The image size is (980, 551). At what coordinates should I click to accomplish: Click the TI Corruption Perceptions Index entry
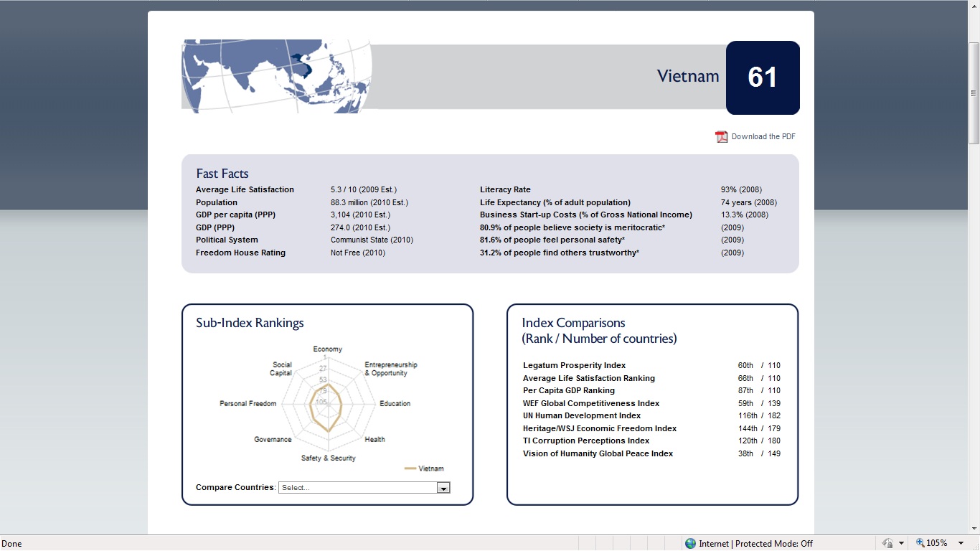tap(585, 441)
